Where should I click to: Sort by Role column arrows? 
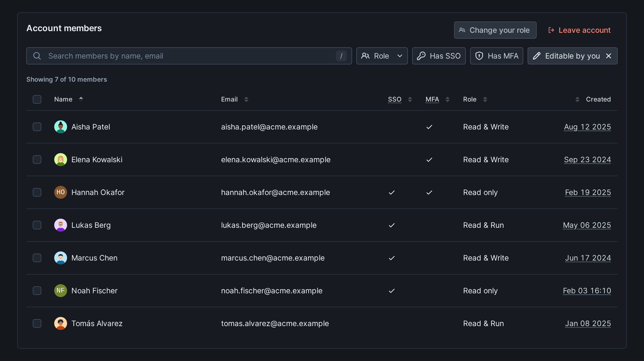[x=485, y=99]
